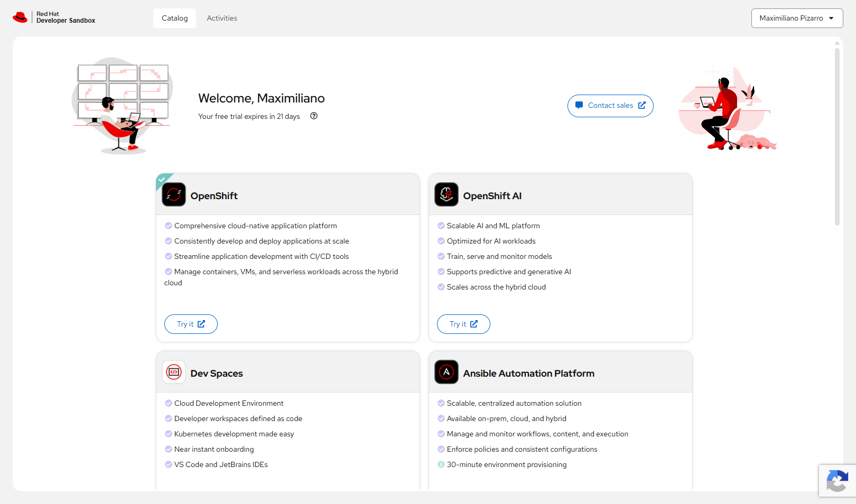
Task: Click the chat bubble icon in Contact sales
Action: point(579,105)
